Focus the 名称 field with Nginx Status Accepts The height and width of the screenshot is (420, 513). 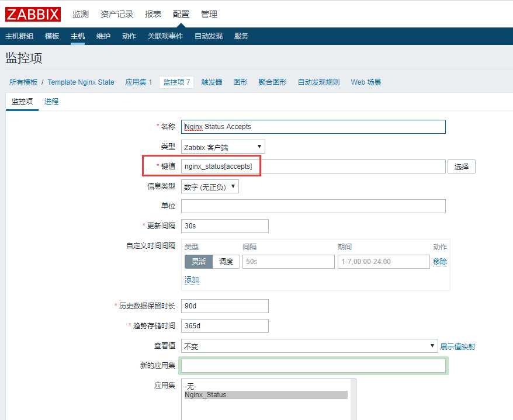tap(313, 127)
